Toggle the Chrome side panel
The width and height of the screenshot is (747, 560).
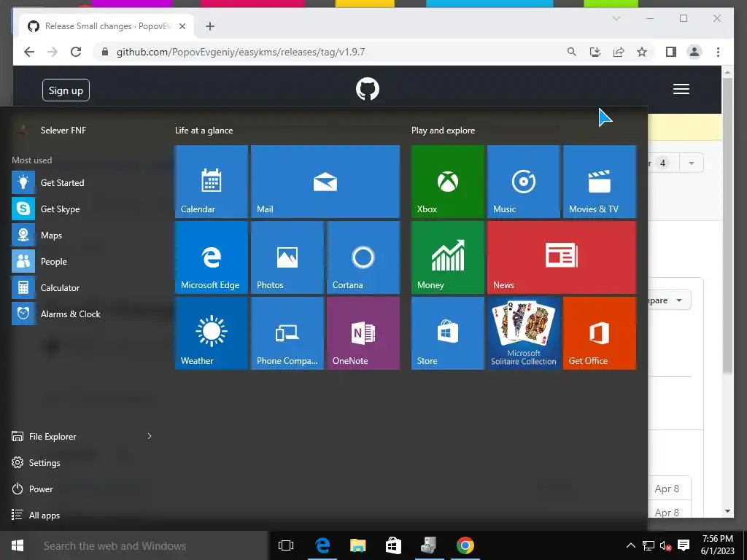(671, 52)
